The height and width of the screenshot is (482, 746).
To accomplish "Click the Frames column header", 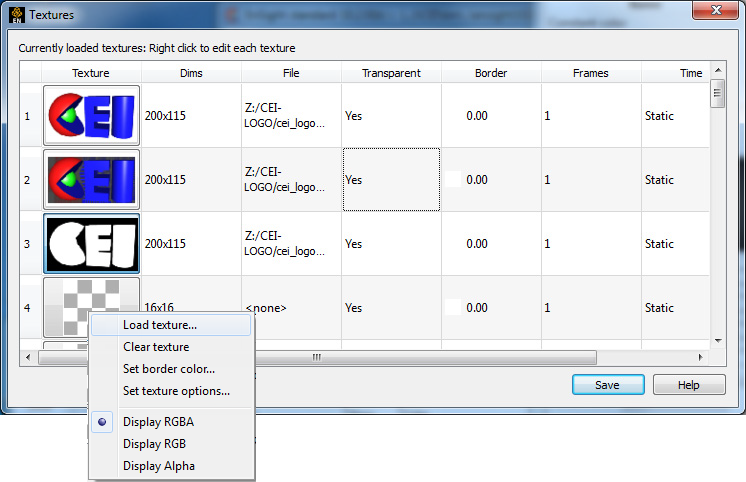I will 591,73.
